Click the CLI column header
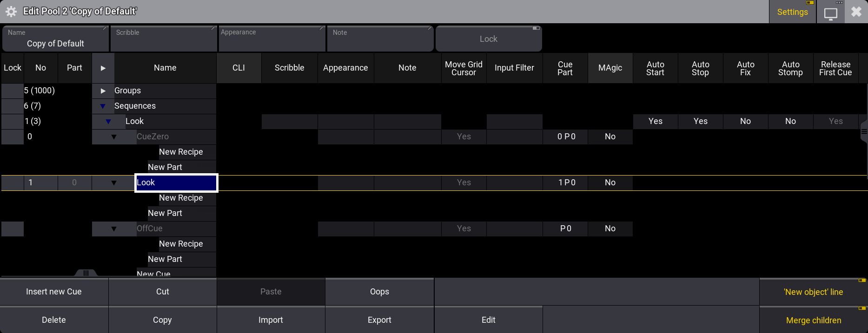The image size is (868, 333). pyautogui.click(x=239, y=68)
